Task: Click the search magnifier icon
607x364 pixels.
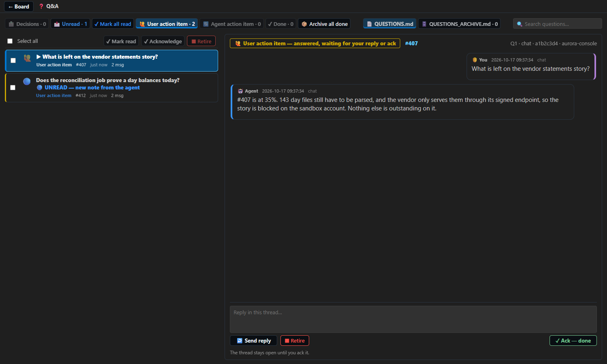Action: click(520, 24)
